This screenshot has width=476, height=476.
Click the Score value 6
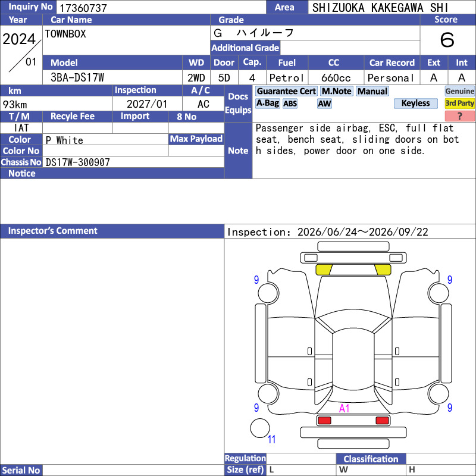coord(447,40)
